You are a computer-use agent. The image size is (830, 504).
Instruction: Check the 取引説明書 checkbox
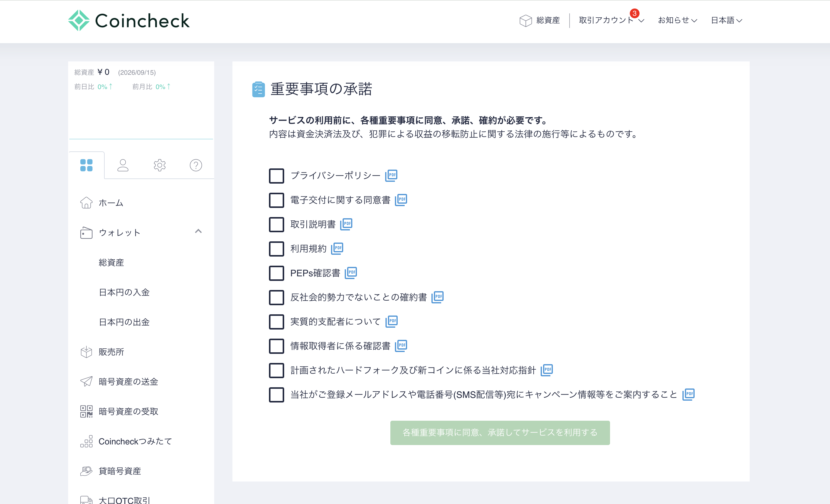[276, 224]
